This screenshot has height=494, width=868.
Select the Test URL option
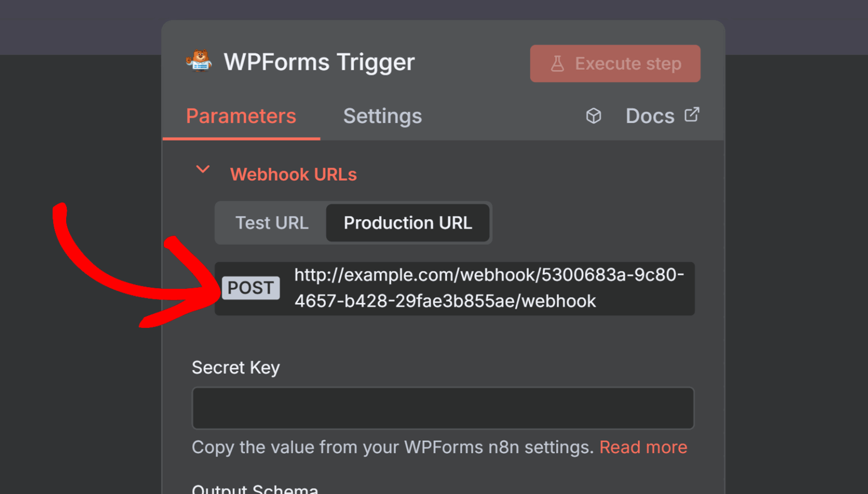(x=272, y=223)
